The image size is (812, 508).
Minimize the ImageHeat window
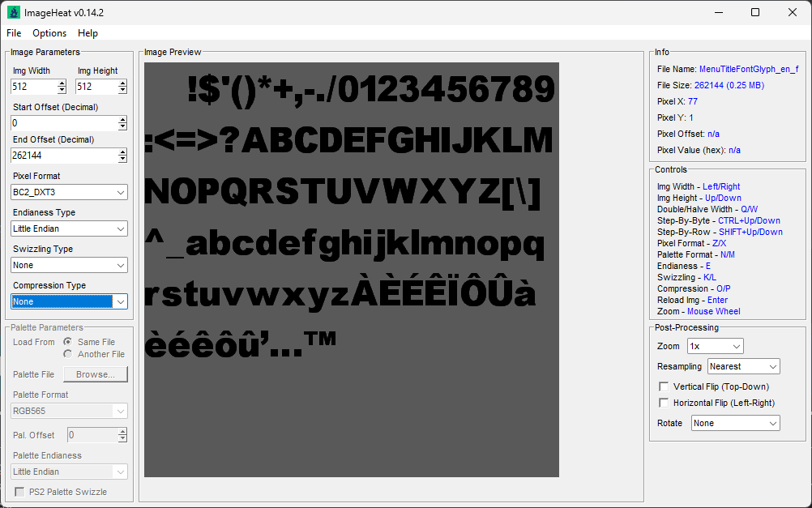[x=719, y=12]
